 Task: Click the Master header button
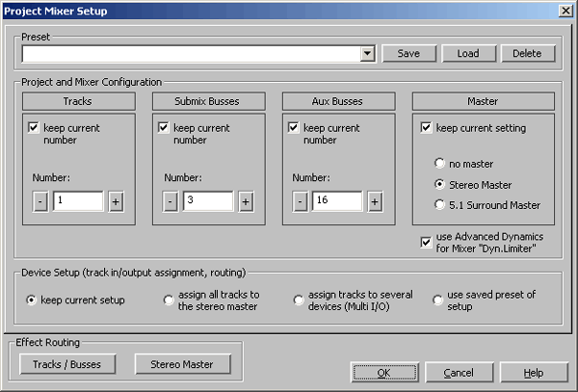pos(484,101)
